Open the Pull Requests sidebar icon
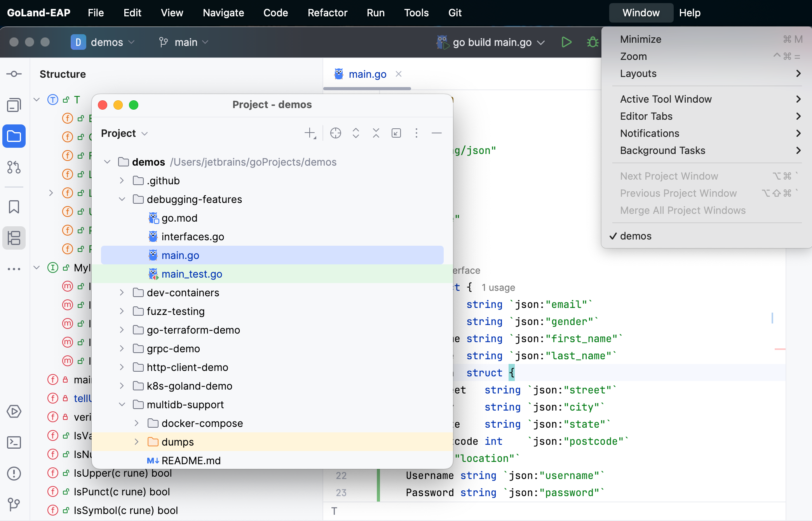812x521 pixels. click(14, 168)
